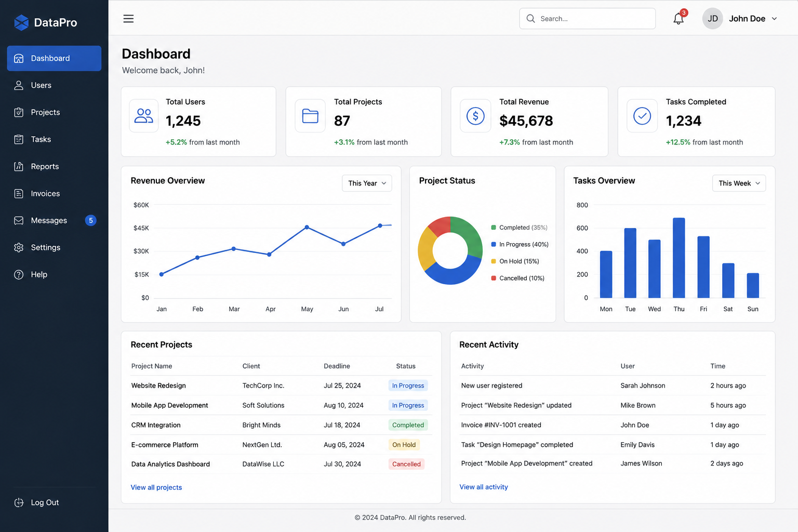Click the View all projects link

click(x=156, y=487)
